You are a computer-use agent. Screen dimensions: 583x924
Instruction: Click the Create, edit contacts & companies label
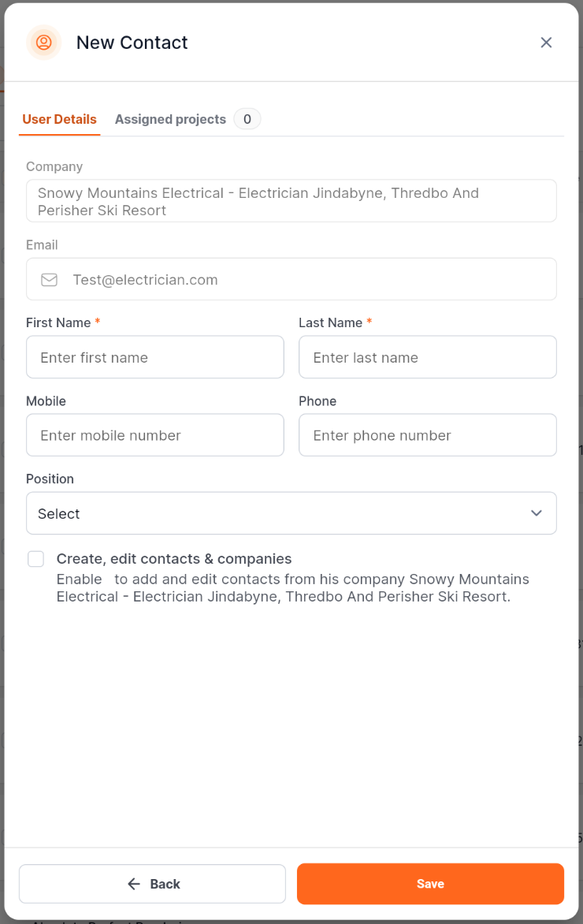pyautogui.click(x=174, y=559)
